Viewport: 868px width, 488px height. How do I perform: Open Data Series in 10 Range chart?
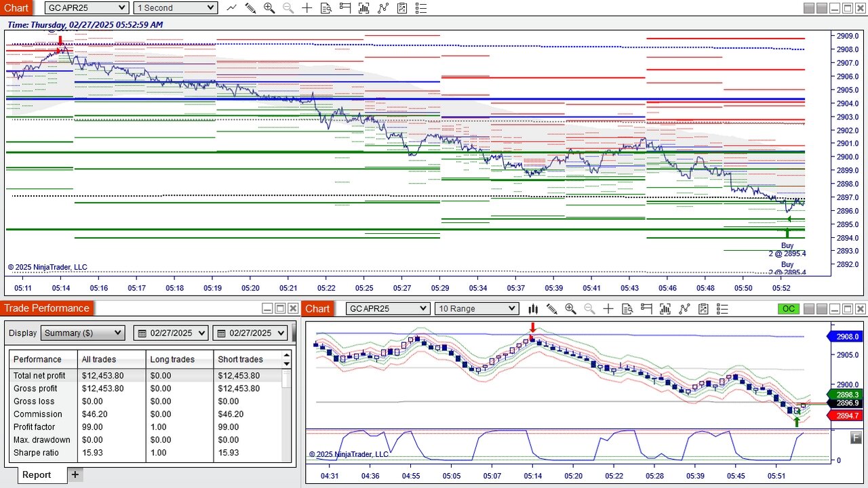pos(665,309)
